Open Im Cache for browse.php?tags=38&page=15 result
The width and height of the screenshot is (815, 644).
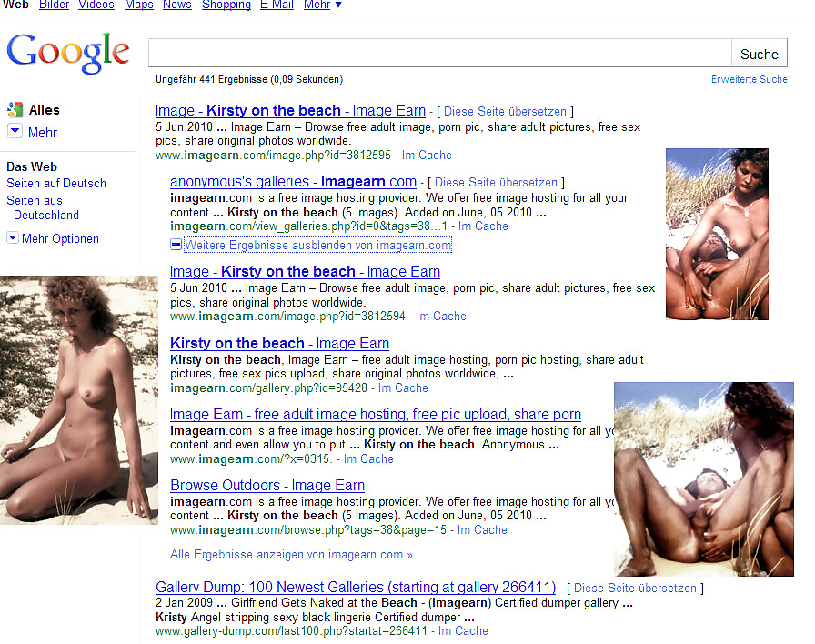[482, 529]
